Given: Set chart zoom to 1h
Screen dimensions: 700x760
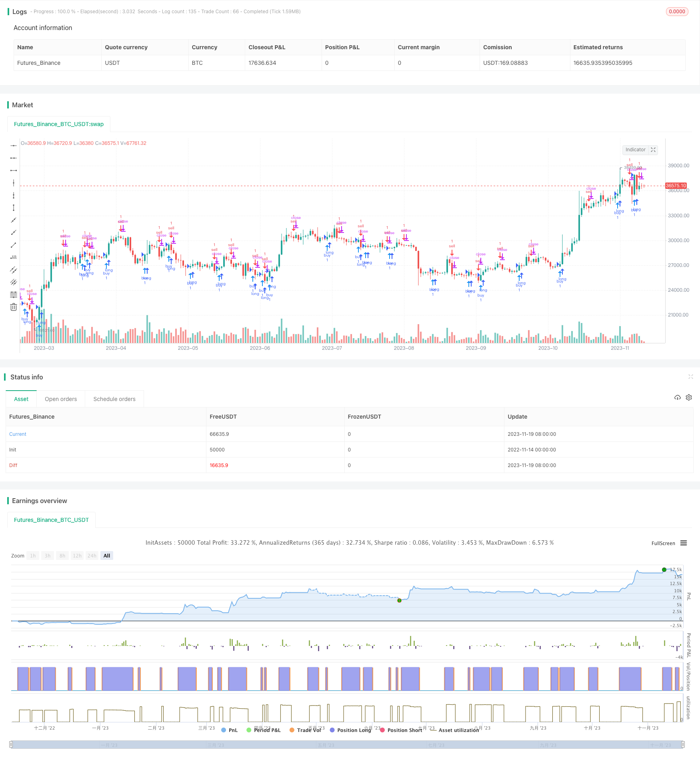Looking at the screenshot, I should [33, 555].
